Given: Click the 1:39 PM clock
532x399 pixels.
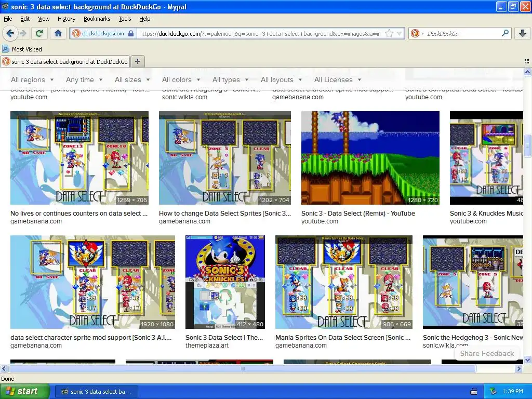Looking at the screenshot, I should click(x=513, y=392).
